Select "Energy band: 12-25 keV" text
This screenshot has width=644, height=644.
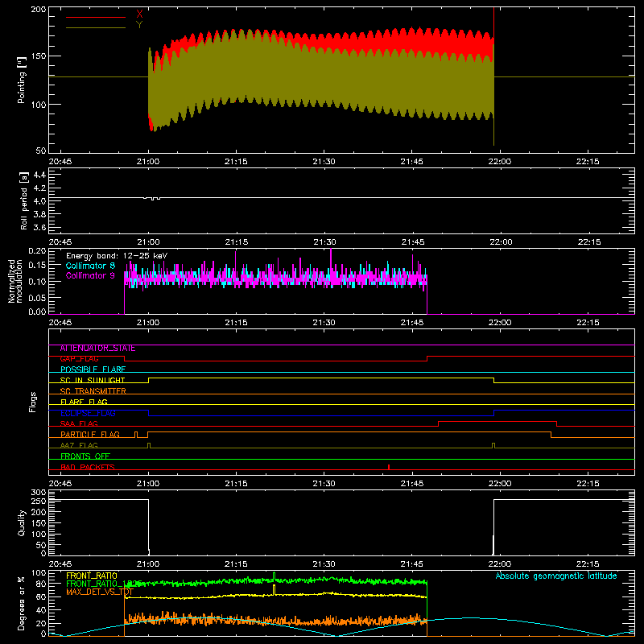[x=117, y=256]
